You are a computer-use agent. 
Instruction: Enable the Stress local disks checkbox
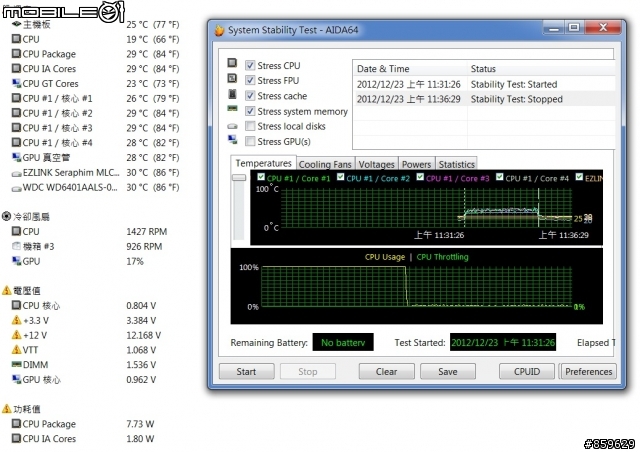coord(250,126)
